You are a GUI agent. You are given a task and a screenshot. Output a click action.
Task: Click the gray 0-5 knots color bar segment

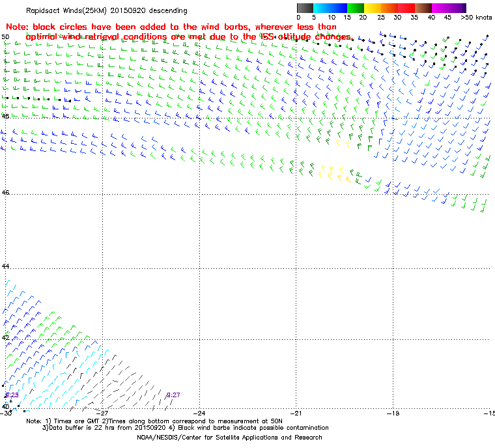click(x=305, y=8)
